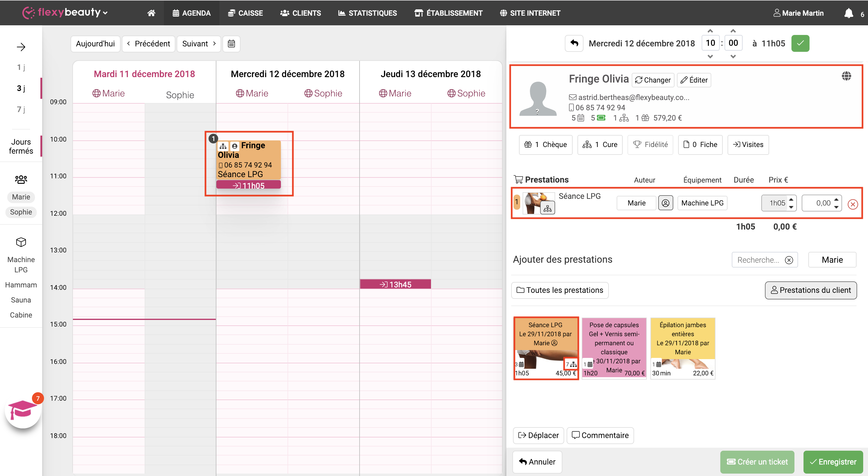Click the staff group icon in sidebar
This screenshot has width=868, height=476.
point(21,179)
